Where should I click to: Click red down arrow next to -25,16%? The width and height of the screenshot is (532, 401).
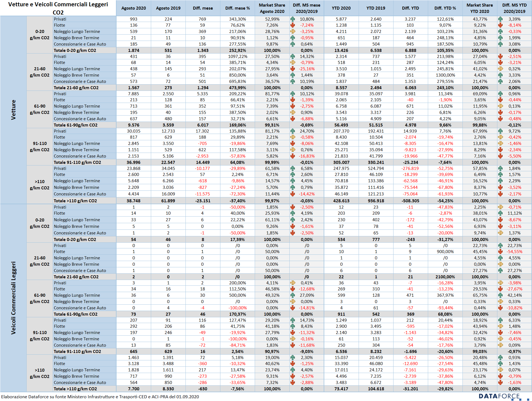tap(293, 69)
